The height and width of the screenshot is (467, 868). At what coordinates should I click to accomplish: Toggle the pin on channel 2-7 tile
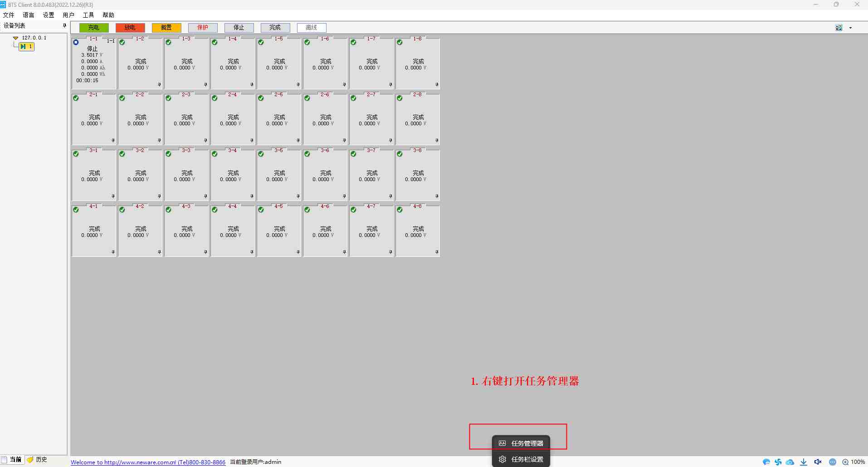pos(390,140)
